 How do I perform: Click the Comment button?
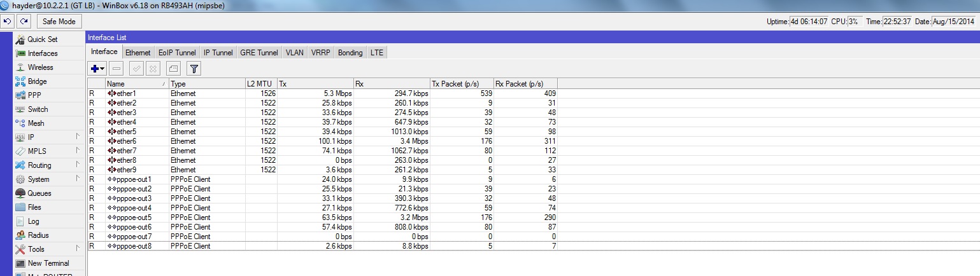coord(173,68)
